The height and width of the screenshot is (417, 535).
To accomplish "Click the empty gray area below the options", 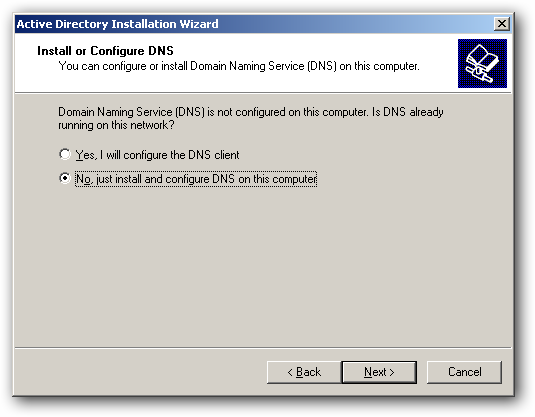I will coord(263,266).
